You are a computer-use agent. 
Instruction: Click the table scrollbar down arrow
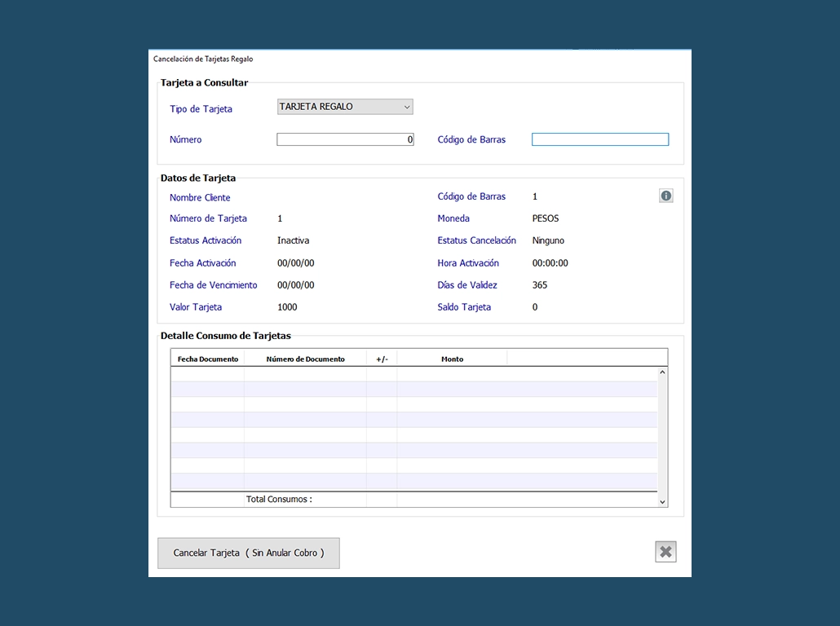(662, 502)
